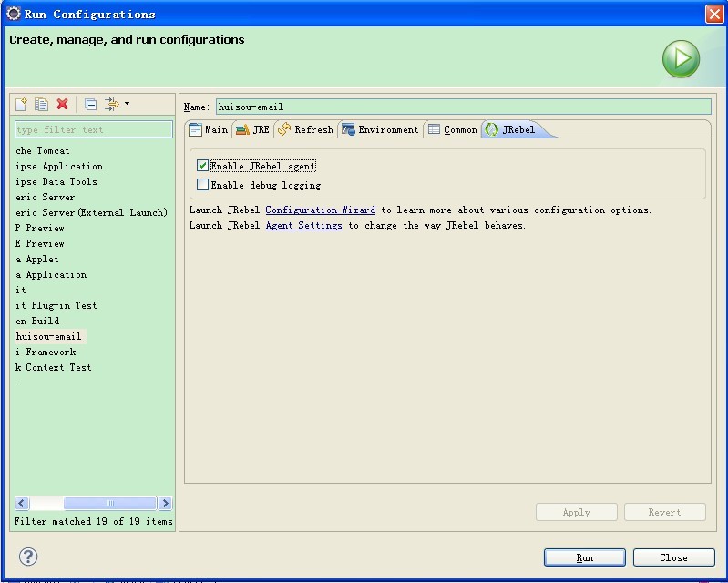This screenshot has height=583, width=728.
Task: Select OSGi Framework entry
Action: click(45, 352)
